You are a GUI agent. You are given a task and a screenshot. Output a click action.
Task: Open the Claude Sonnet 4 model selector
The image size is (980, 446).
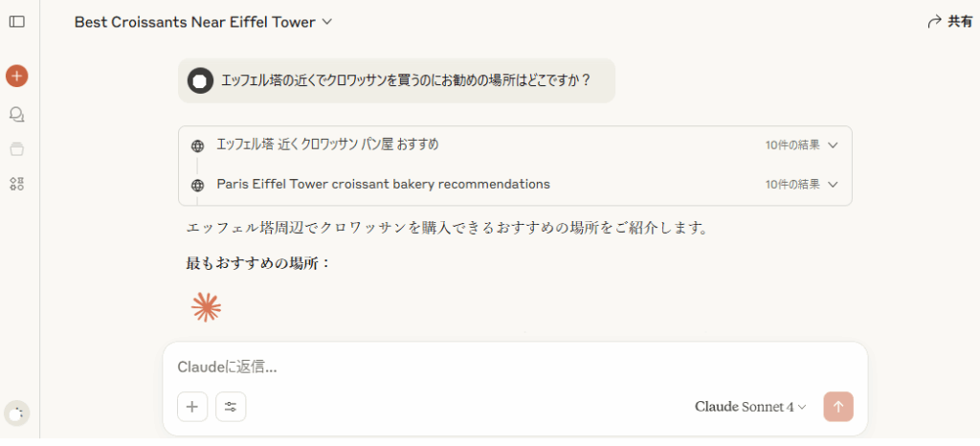(750, 407)
